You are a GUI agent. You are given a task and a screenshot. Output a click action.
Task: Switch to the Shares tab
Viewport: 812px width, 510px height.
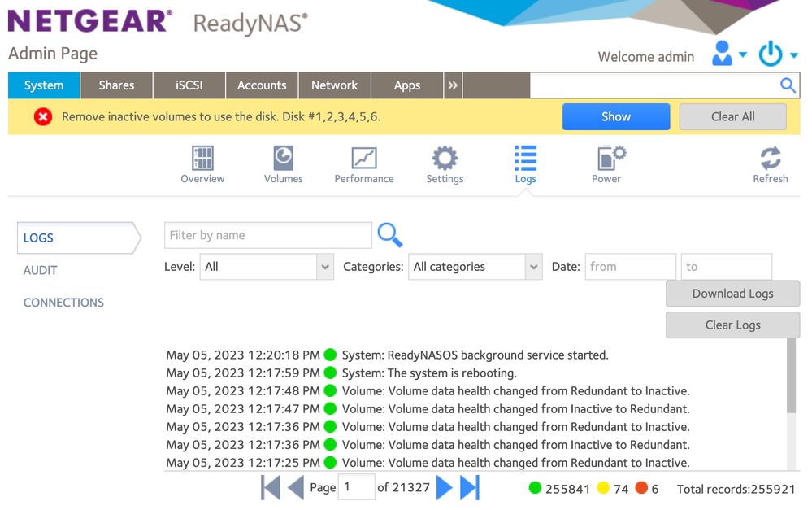point(116,85)
